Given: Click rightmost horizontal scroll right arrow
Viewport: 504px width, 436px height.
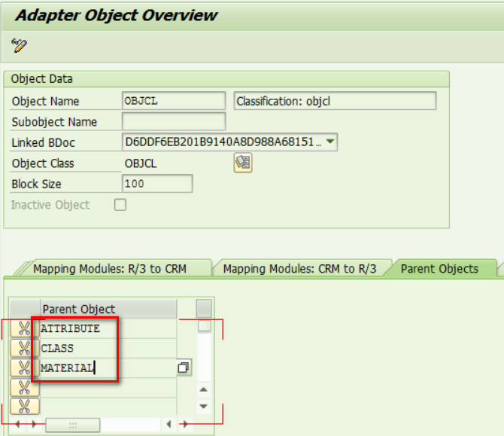Looking at the screenshot, I should 185,425.
